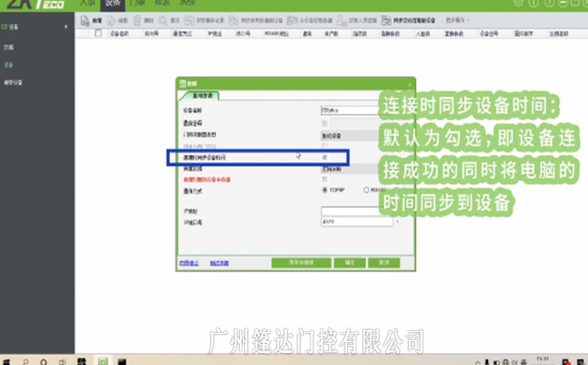Open the Personnel menu in top bar
Image resolution: width=588 pixels, height=365 pixels.
[x=87, y=4]
